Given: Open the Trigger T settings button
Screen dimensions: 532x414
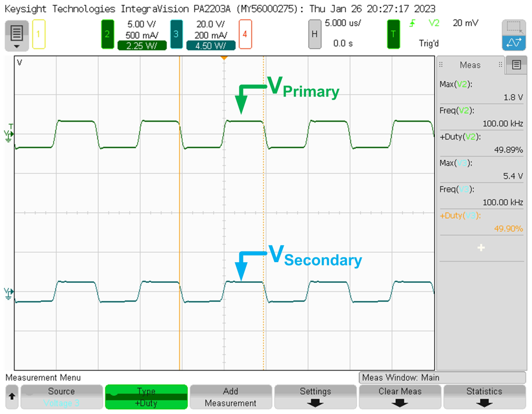Looking at the screenshot, I should pos(393,34).
